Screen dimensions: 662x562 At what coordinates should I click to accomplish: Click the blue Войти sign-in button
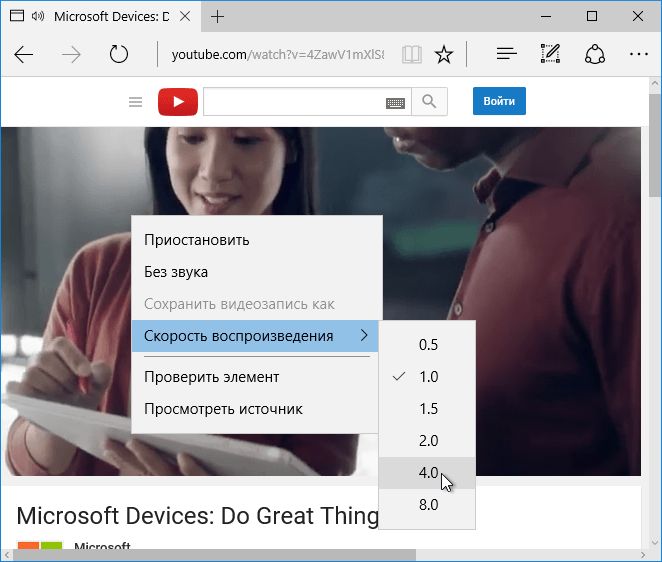(499, 101)
